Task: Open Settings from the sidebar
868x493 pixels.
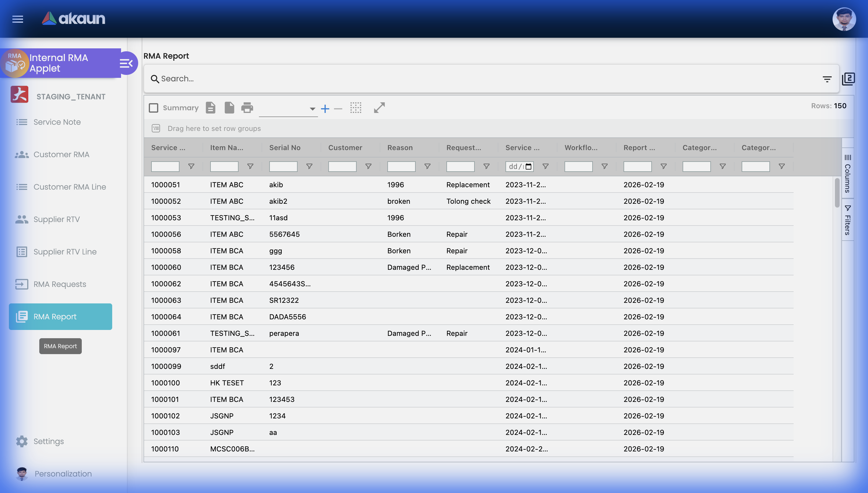Action: (x=48, y=441)
